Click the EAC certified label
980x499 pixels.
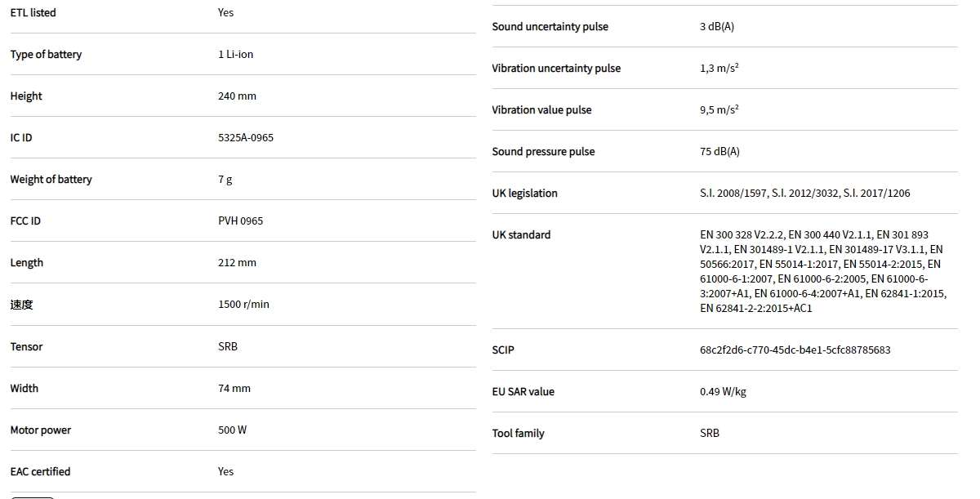click(x=40, y=471)
